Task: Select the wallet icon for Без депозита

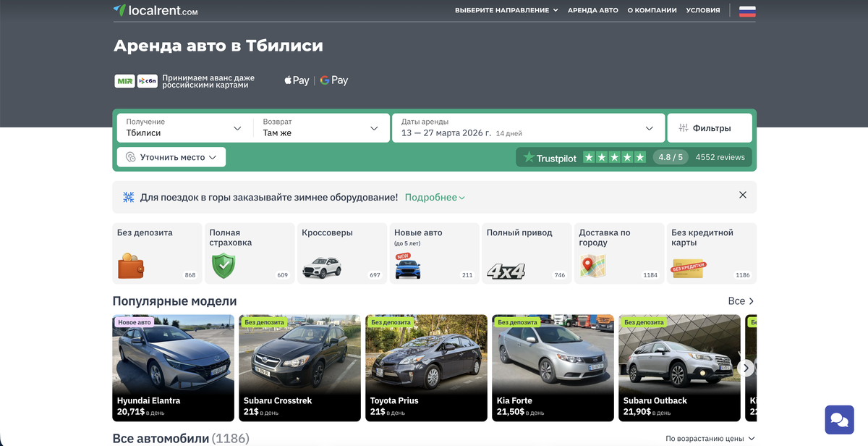Action: point(131,266)
